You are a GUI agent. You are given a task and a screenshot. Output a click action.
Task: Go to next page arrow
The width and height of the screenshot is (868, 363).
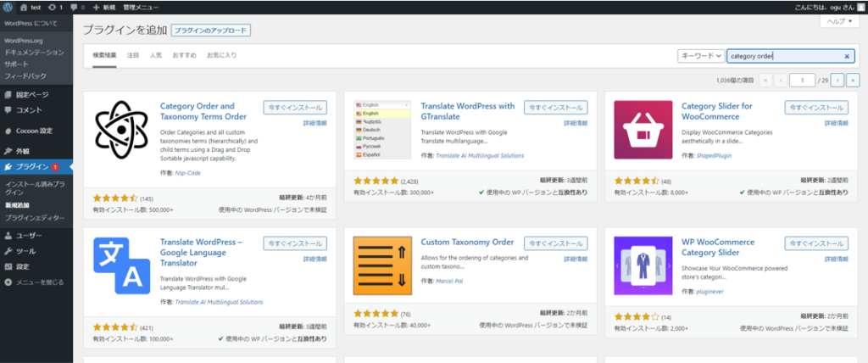(x=837, y=81)
